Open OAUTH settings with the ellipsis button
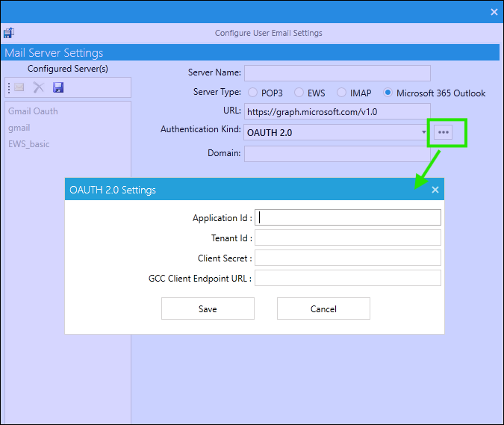504x425 pixels. pos(444,132)
